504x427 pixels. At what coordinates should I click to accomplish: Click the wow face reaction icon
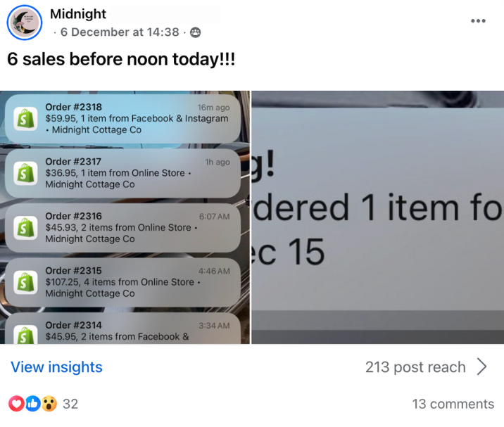(x=49, y=404)
